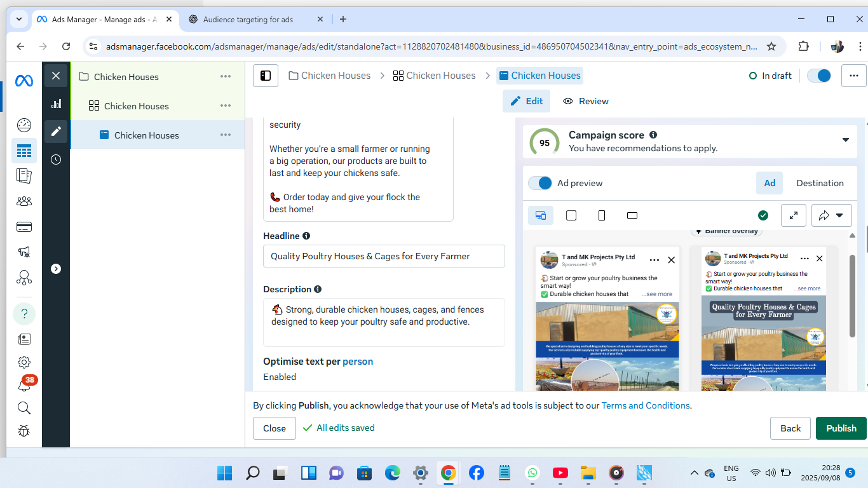This screenshot has width=868, height=488.
Task: Switch to the Destination preview tab
Action: 820,183
